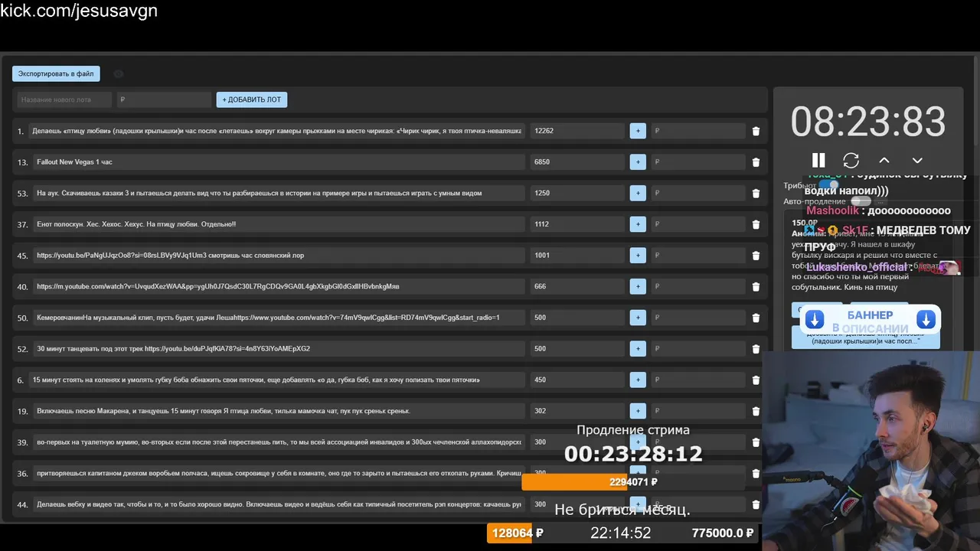The height and width of the screenshot is (551, 980).
Task: Focus the Название нового лота field
Action: [x=64, y=99]
